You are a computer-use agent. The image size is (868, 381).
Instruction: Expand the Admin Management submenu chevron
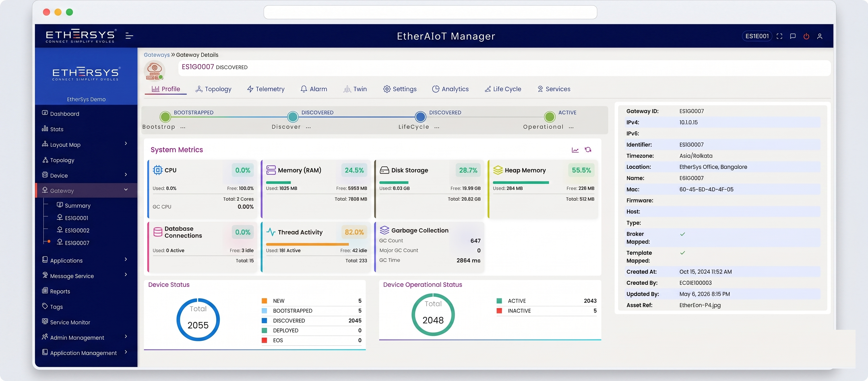[126, 336]
